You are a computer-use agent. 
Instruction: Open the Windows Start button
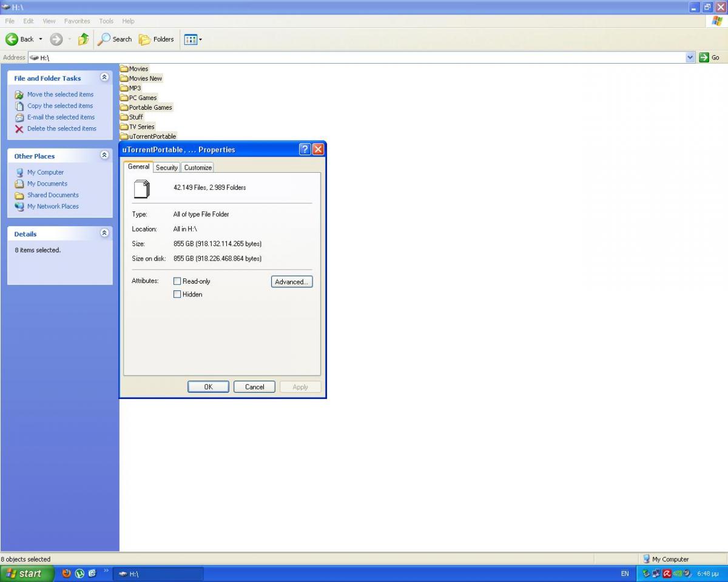click(x=27, y=574)
